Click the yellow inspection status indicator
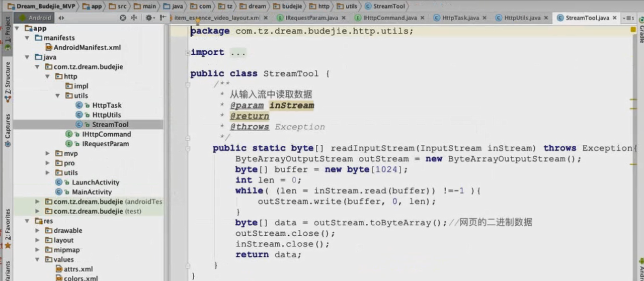The height and width of the screenshot is (281, 644). tap(633, 30)
